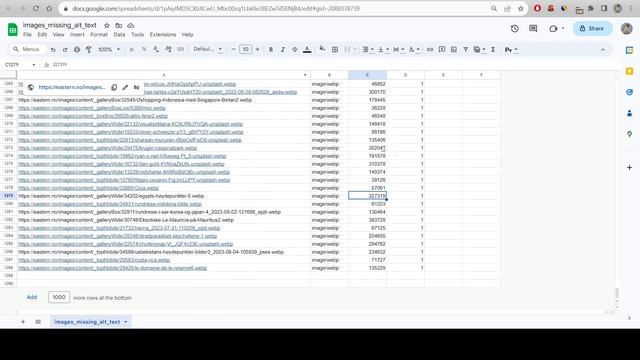
Task: Select the column C header
Action: tap(367, 75)
